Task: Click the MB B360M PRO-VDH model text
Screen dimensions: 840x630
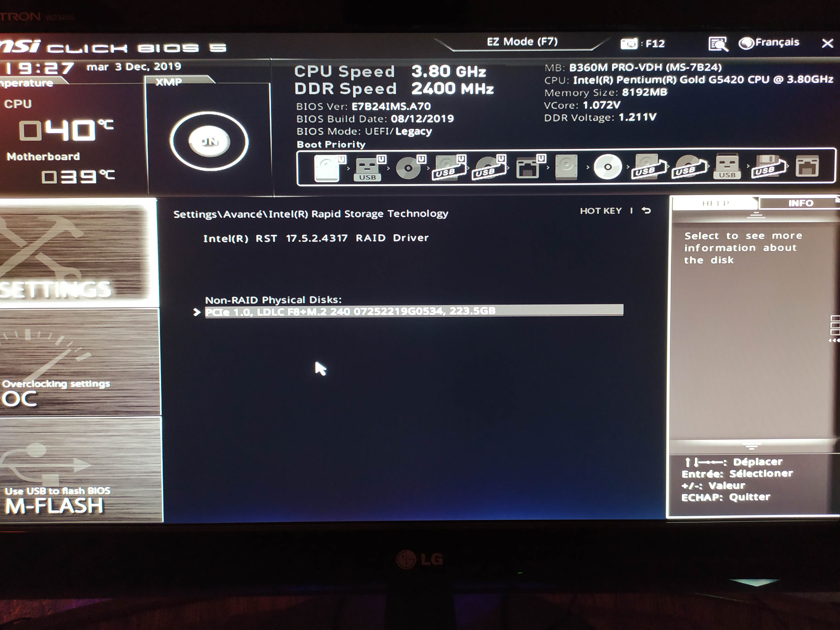Action: pyautogui.click(x=645, y=68)
